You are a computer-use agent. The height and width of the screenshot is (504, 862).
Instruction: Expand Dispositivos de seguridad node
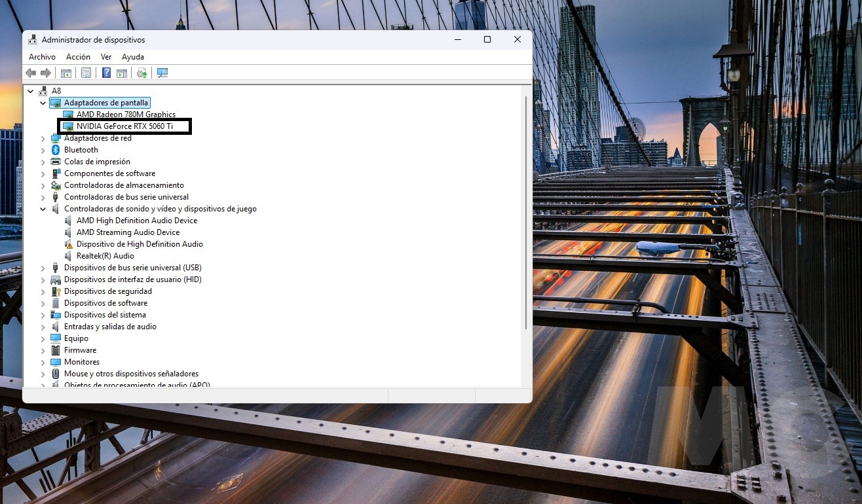coord(43,291)
